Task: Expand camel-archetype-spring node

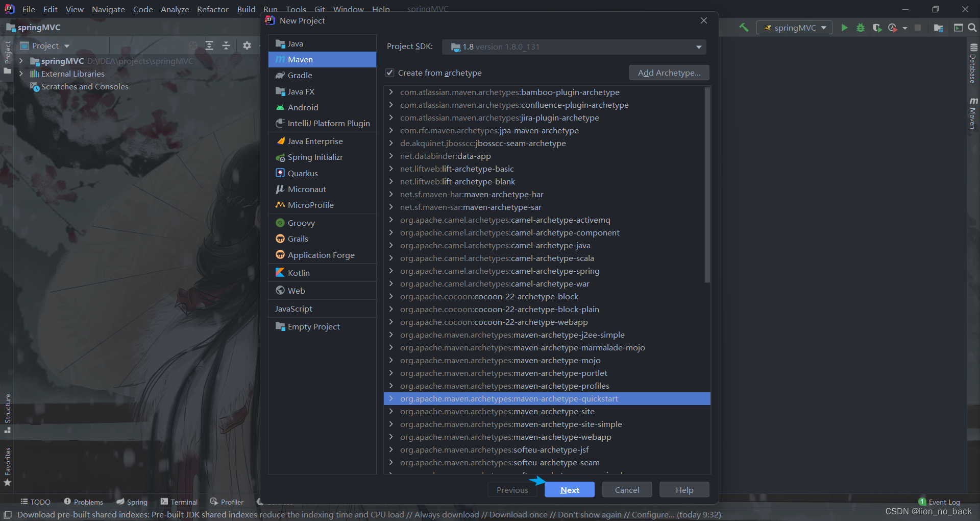Action: point(391,271)
